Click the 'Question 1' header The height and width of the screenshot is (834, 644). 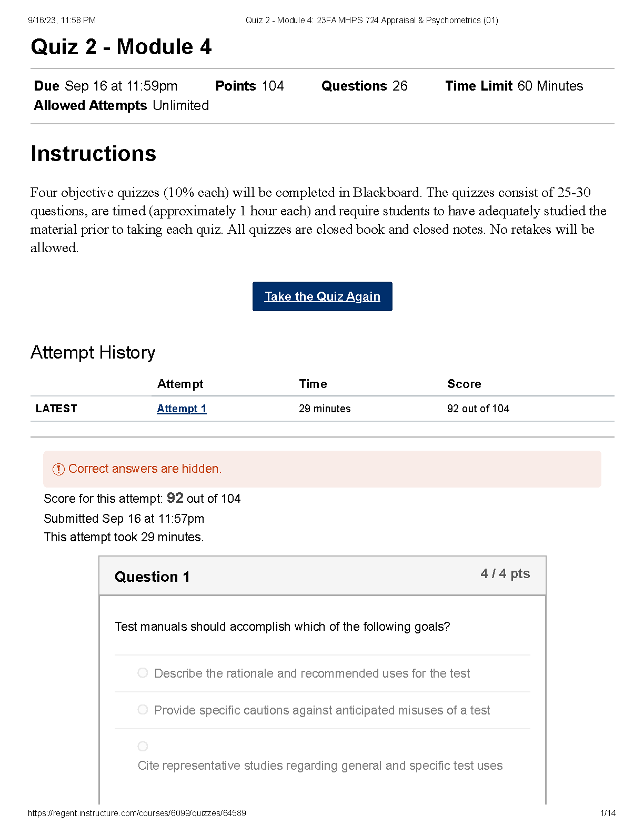pos(152,577)
